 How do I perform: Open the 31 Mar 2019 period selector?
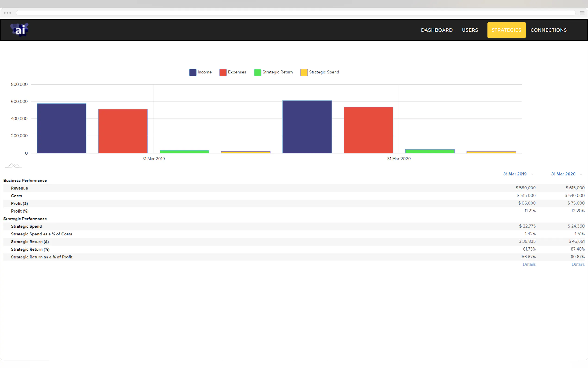pyautogui.click(x=515, y=174)
